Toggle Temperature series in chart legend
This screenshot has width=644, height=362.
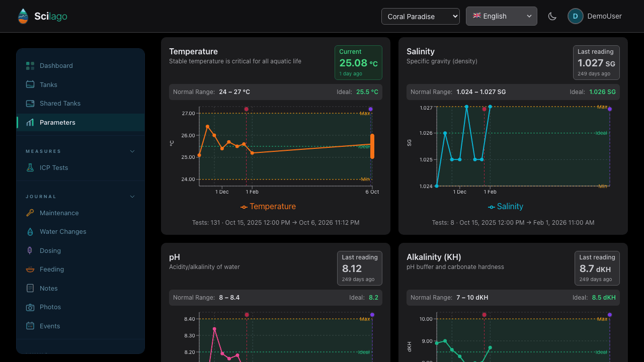coord(268,207)
